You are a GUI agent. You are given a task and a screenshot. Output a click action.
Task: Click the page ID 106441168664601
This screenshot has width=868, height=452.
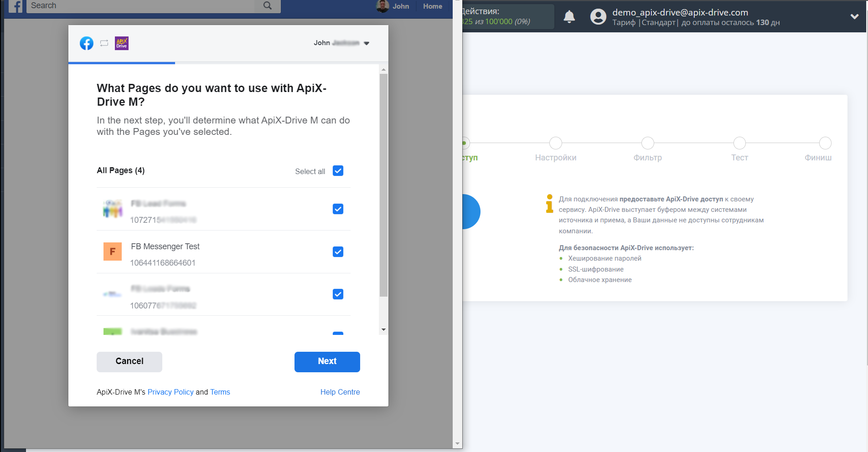[163, 263]
